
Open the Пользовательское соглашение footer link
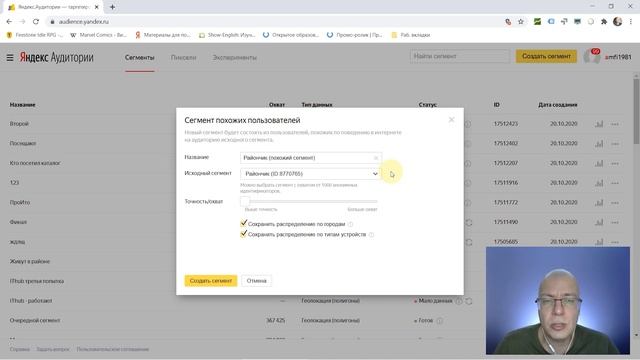(113, 349)
